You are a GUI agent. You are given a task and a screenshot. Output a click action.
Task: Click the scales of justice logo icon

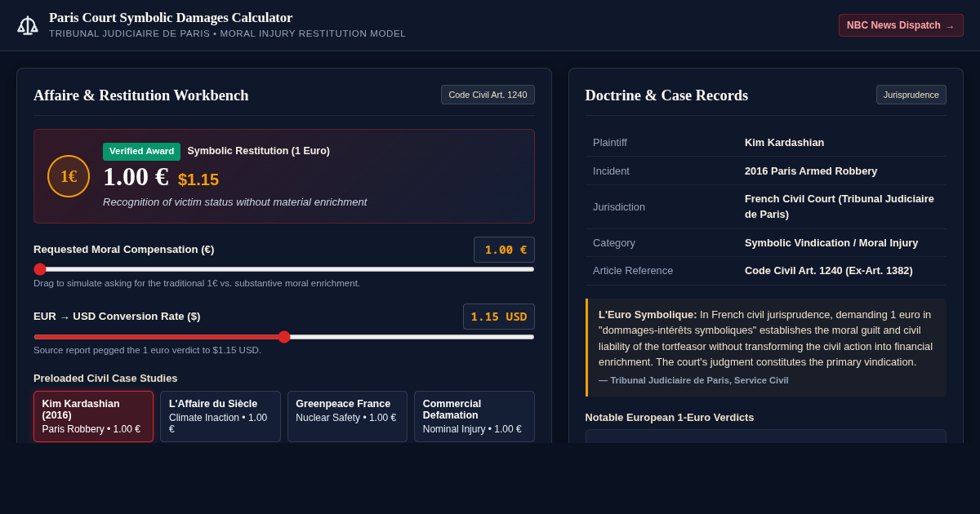(x=28, y=25)
